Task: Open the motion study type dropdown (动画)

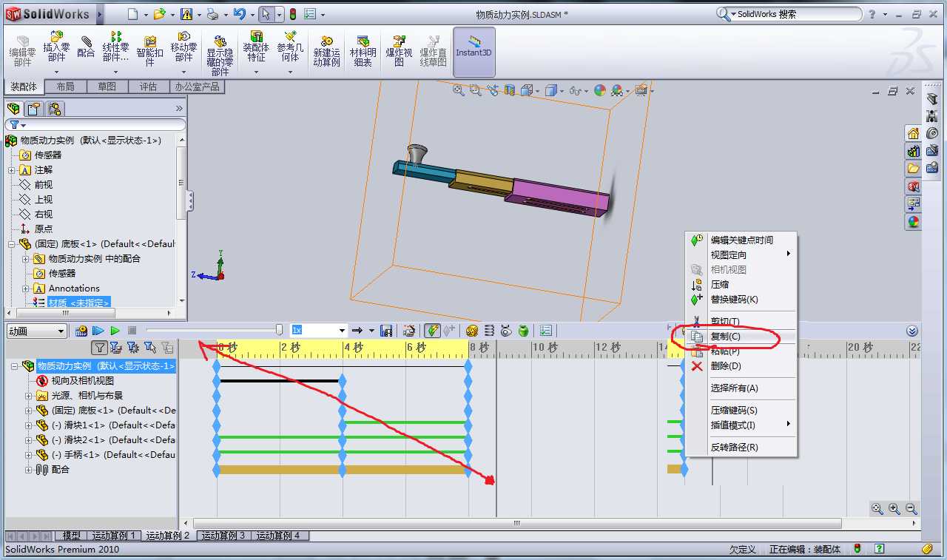Action: tap(36, 331)
